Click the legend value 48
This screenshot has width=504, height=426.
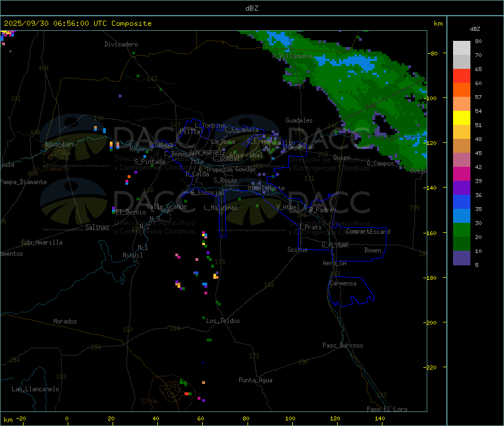pyautogui.click(x=478, y=139)
